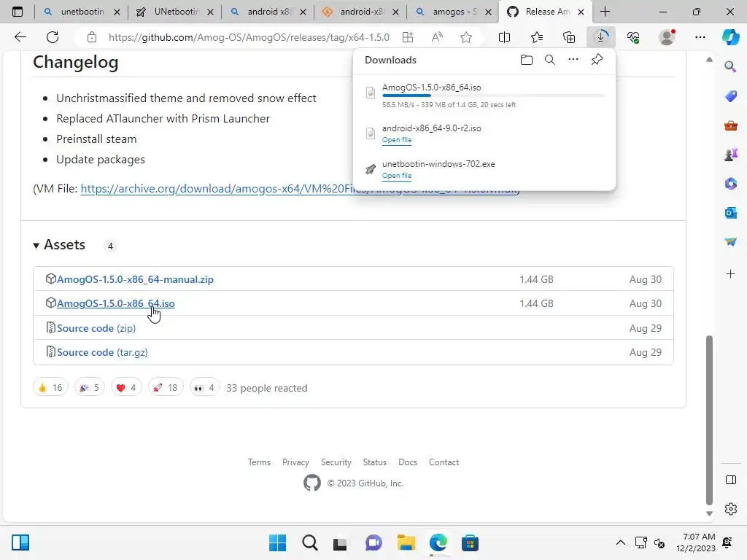The image size is (747, 560).
Task: Open file for unetbootin-windows-702.exe
Action: click(396, 176)
